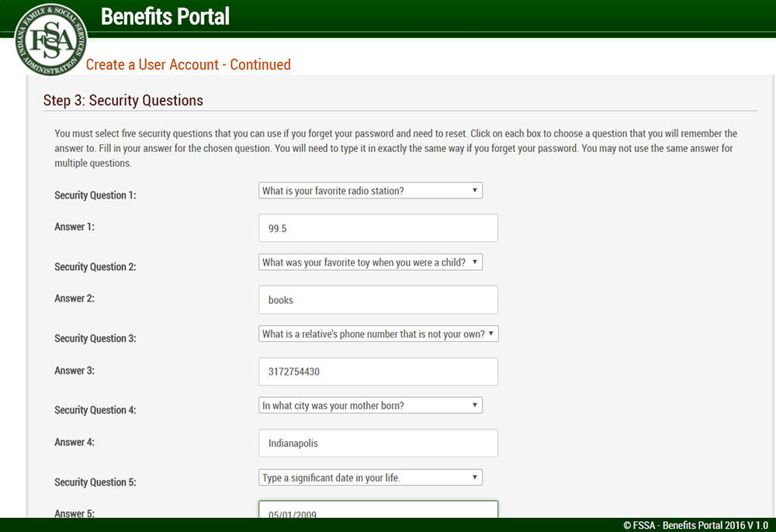The width and height of the screenshot is (776, 532).
Task: Click the arrow beside significant date question
Action: 475,478
